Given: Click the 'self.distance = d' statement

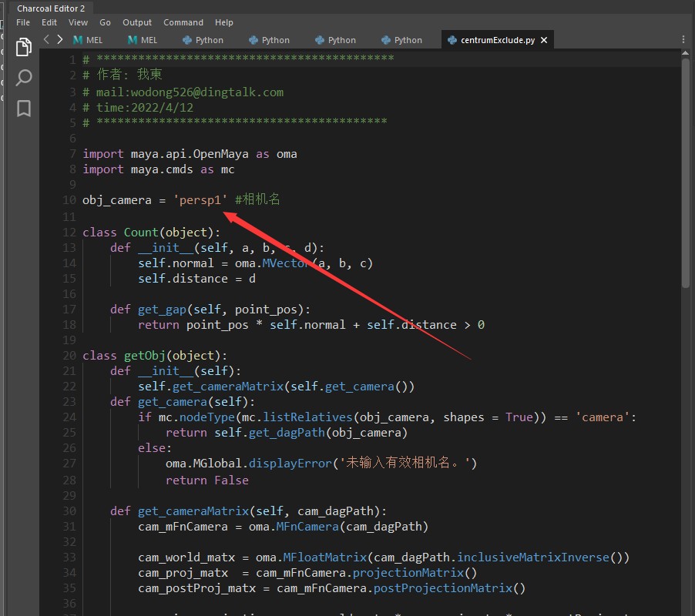Looking at the screenshot, I should 196,279.
